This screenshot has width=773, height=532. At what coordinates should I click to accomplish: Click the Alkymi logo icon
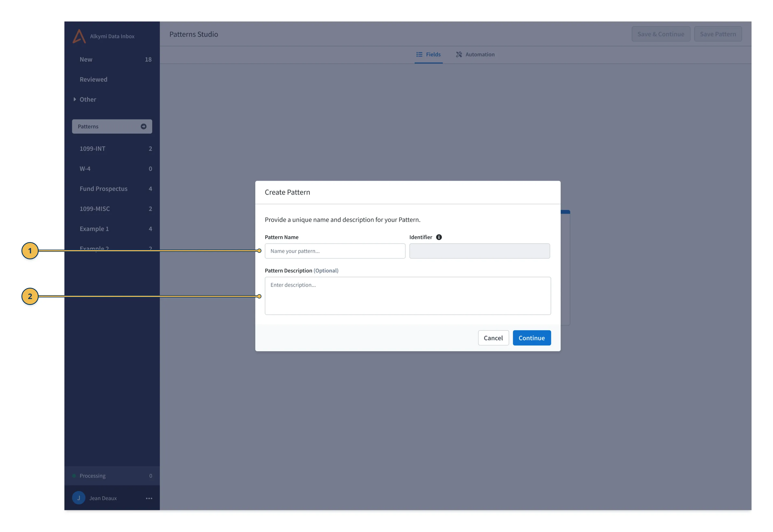tap(79, 36)
